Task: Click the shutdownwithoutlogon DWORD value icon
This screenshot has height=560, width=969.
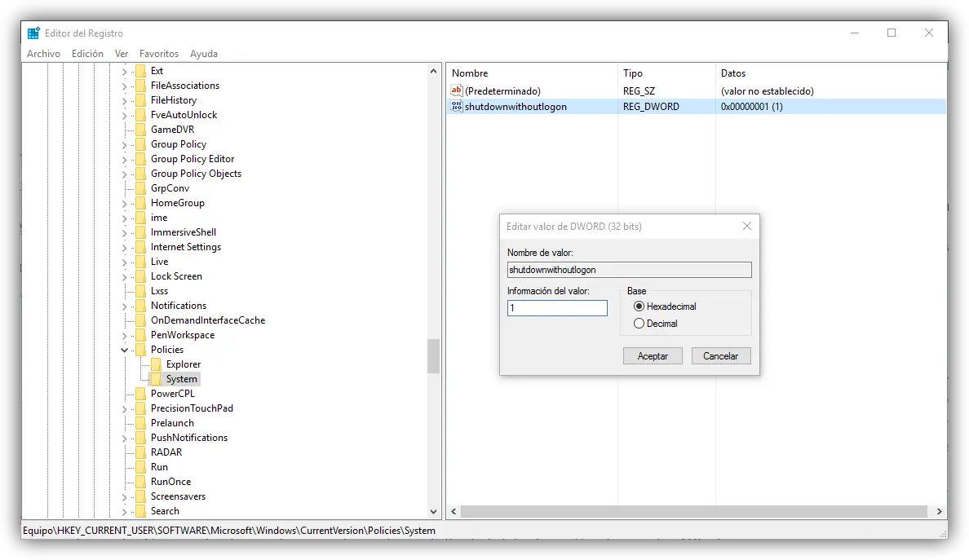Action: click(x=456, y=106)
